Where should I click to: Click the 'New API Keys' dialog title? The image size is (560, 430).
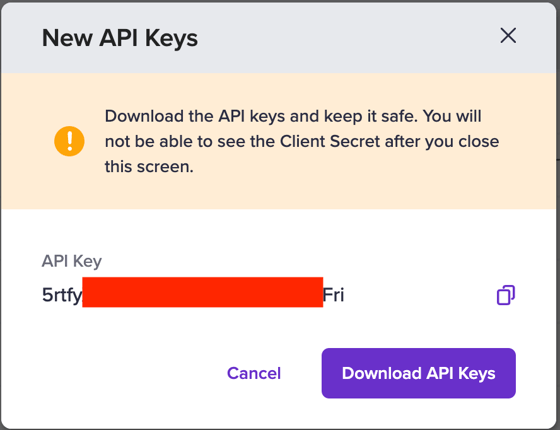pyautogui.click(x=120, y=38)
